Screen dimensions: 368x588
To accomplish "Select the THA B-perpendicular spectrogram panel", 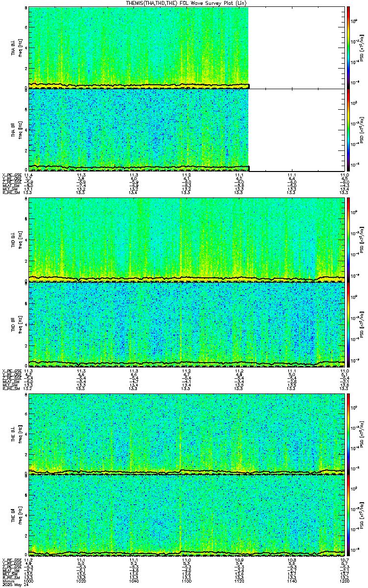I will point(186,48).
